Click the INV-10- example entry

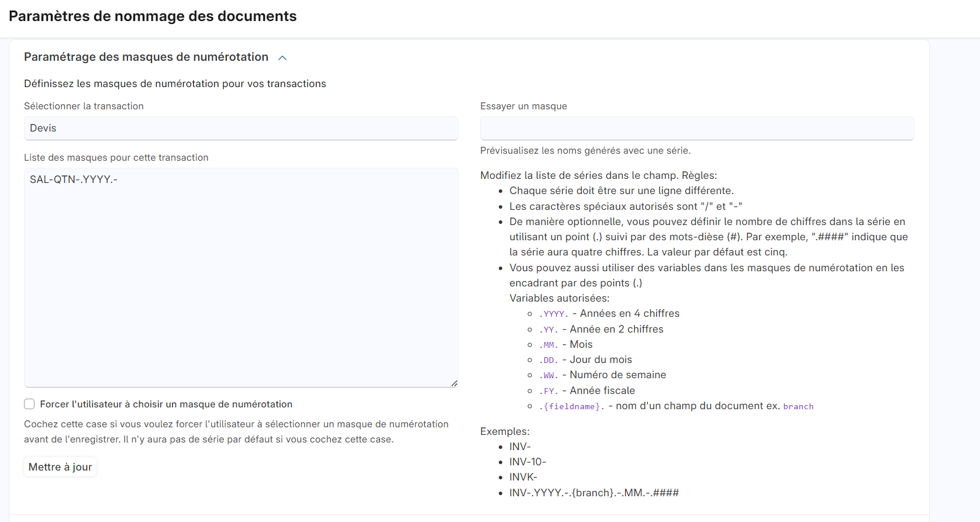[x=527, y=462]
